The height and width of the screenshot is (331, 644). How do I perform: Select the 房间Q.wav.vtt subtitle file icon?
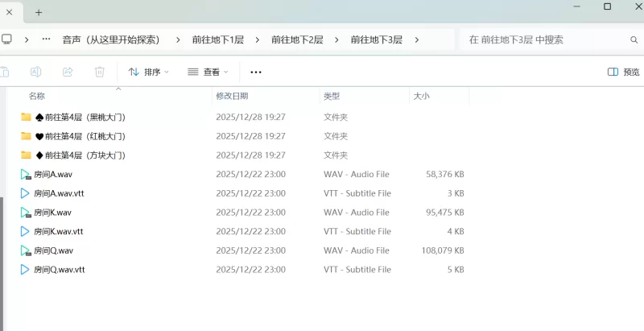(x=25, y=270)
